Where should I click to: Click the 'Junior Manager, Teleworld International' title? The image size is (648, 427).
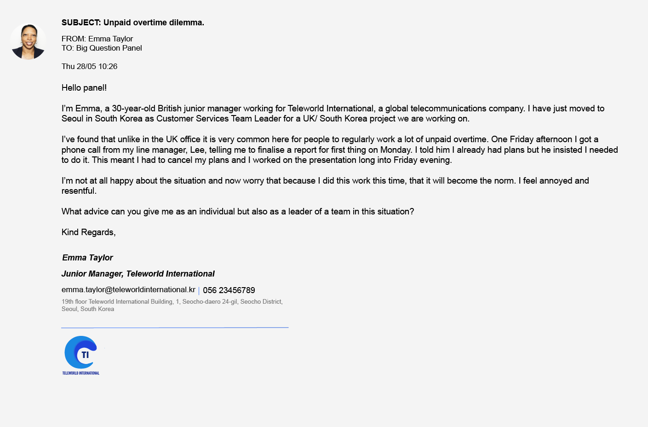(x=138, y=274)
